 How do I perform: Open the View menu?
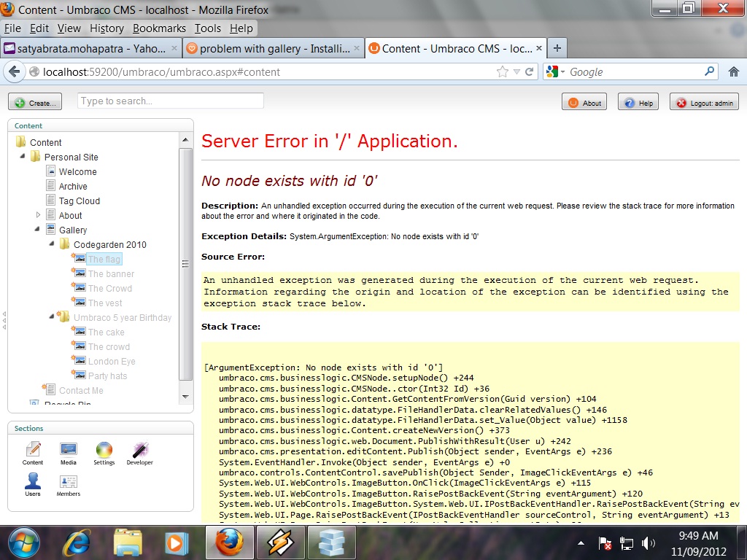69,28
